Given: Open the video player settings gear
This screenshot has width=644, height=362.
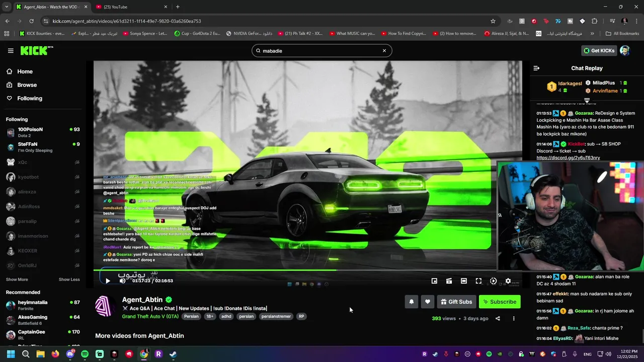Looking at the screenshot, I should click(508, 281).
